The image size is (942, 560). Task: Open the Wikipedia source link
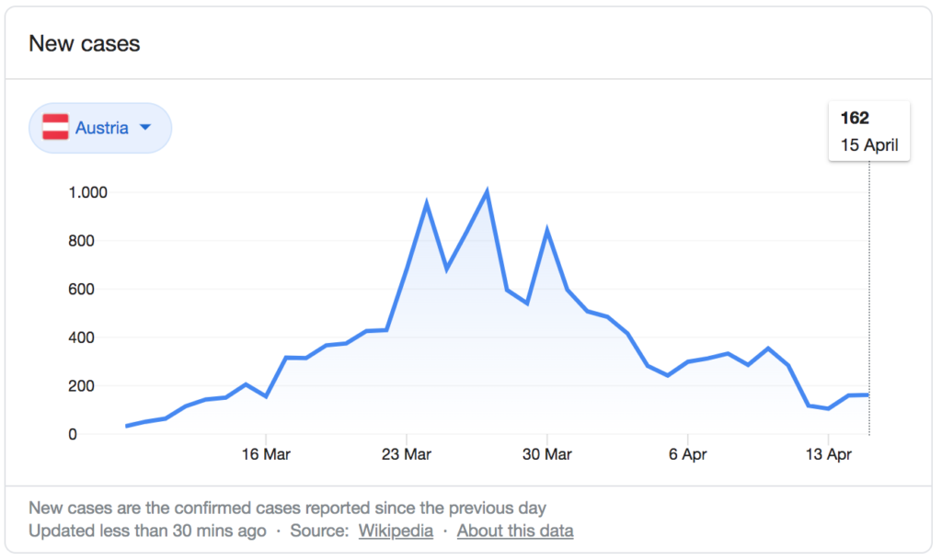[x=396, y=531]
